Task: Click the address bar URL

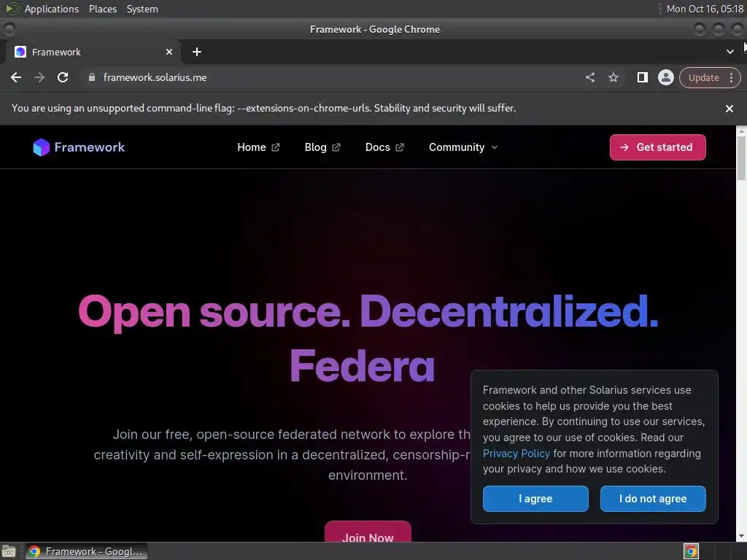Action: (x=155, y=77)
